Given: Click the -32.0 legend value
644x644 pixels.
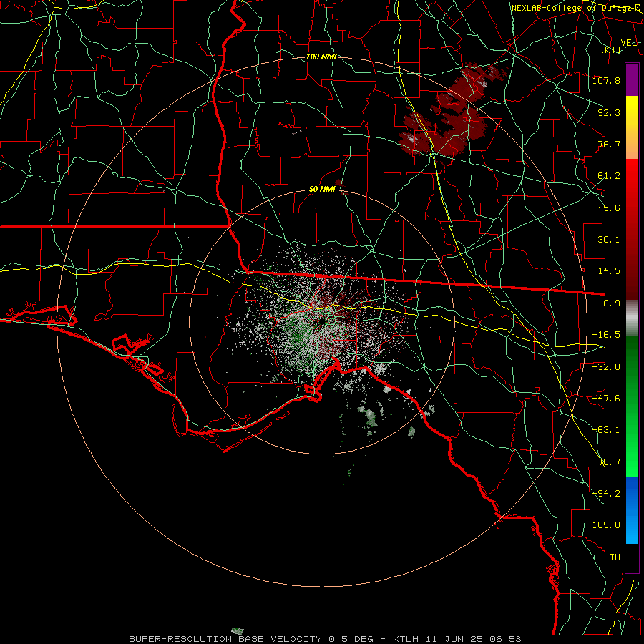Looking at the screenshot, I should click(x=606, y=367).
